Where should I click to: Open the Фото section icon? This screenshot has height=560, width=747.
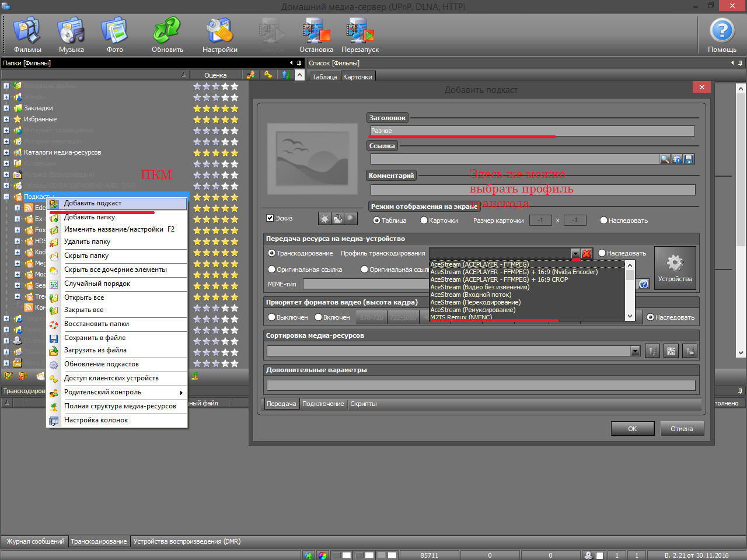pos(114,34)
